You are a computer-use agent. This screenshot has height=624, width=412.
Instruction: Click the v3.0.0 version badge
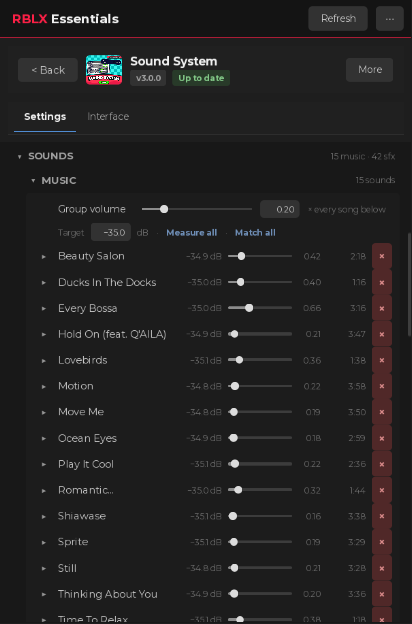148,78
